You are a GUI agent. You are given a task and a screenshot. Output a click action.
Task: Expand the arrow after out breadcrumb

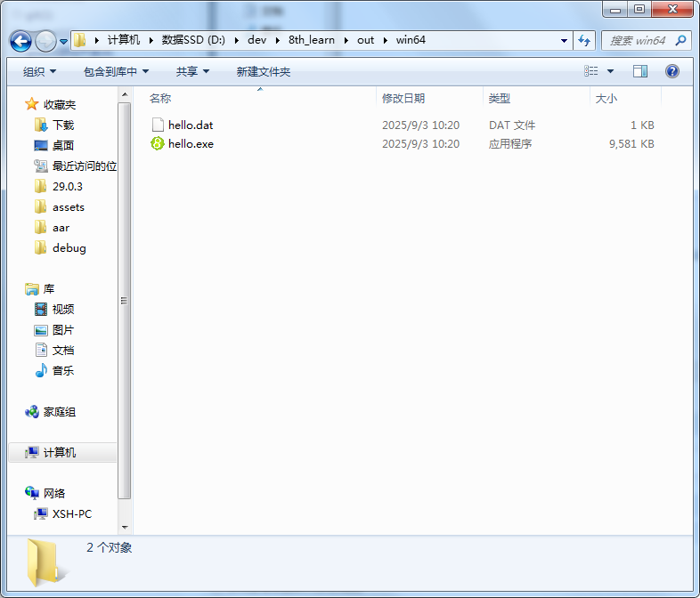click(386, 40)
